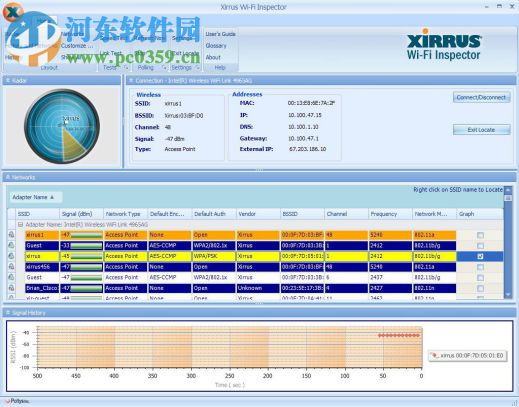Uncheck Graph checkbox for yellow xirrus row

point(480,256)
